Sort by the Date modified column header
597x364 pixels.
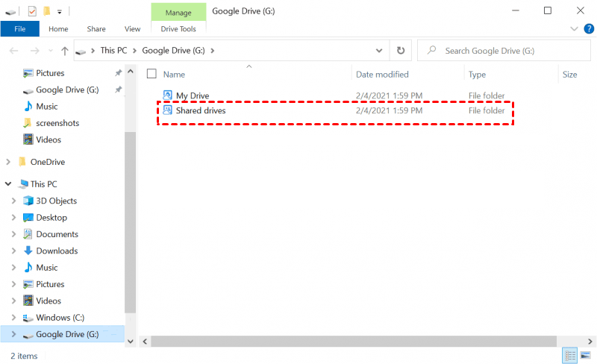click(x=382, y=75)
